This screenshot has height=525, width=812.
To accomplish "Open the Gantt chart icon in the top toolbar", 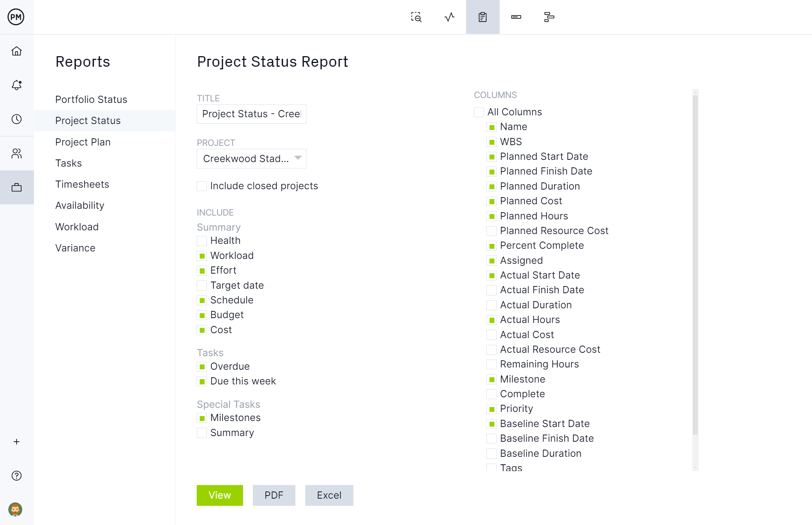I will (549, 17).
